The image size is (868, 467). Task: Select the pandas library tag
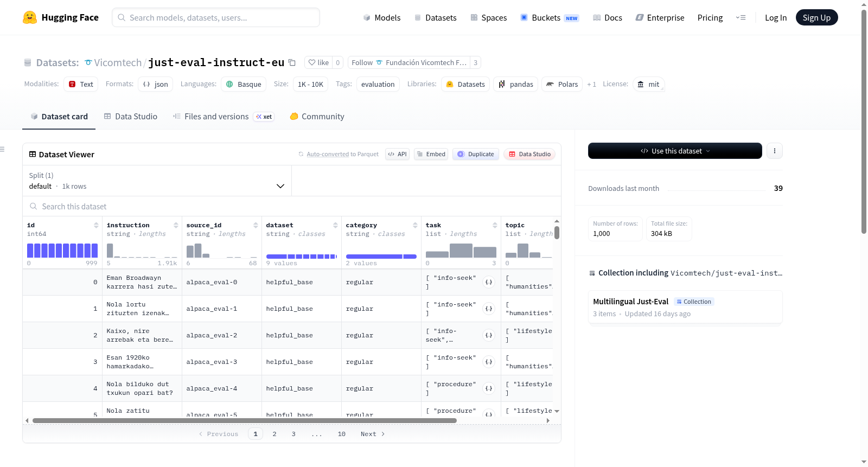(x=515, y=84)
